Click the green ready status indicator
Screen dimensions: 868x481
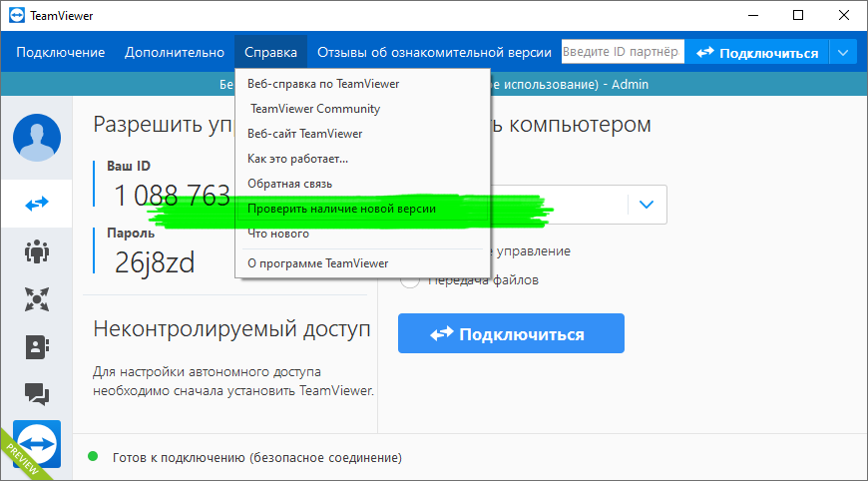click(93, 457)
